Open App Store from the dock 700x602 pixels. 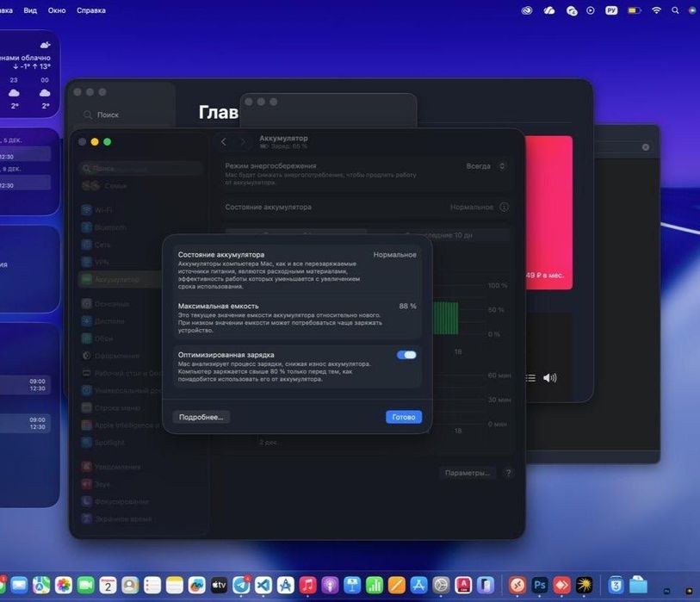(x=418, y=585)
